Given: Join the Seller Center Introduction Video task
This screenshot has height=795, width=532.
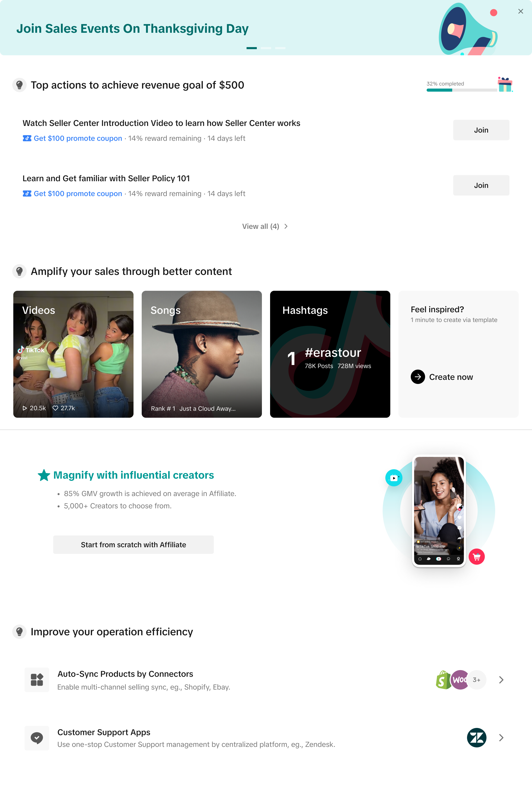Looking at the screenshot, I should [481, 130].
